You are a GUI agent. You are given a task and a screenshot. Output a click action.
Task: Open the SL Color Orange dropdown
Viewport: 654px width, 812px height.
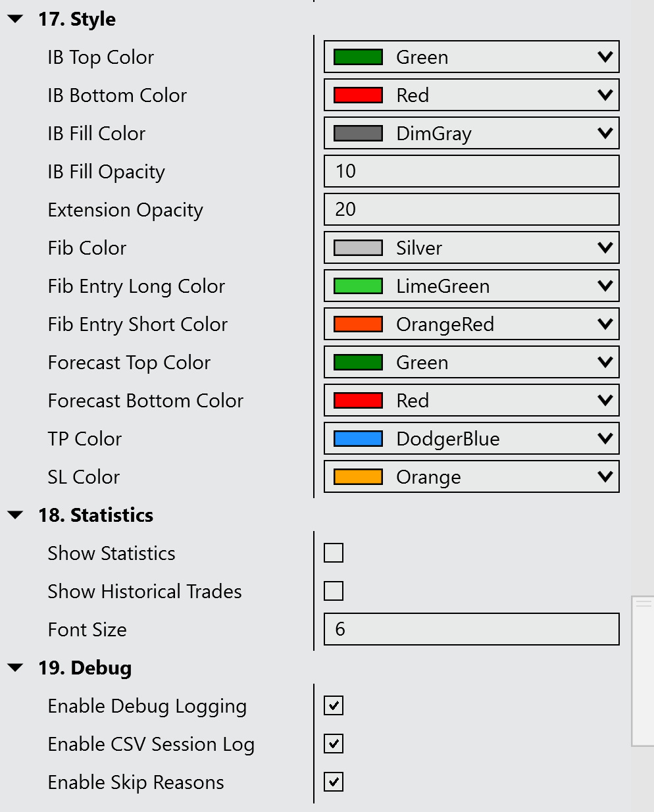click(x=471, y=477)
